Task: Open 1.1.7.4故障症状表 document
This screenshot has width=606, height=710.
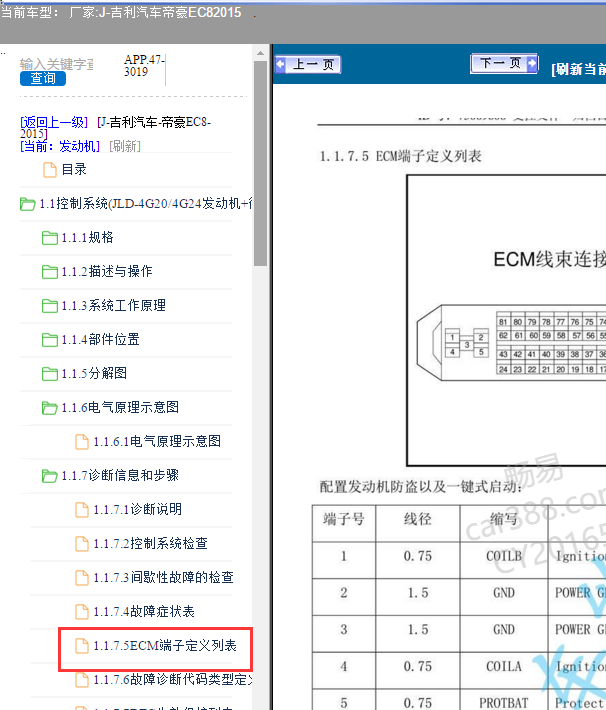Action: coord(144,611)
